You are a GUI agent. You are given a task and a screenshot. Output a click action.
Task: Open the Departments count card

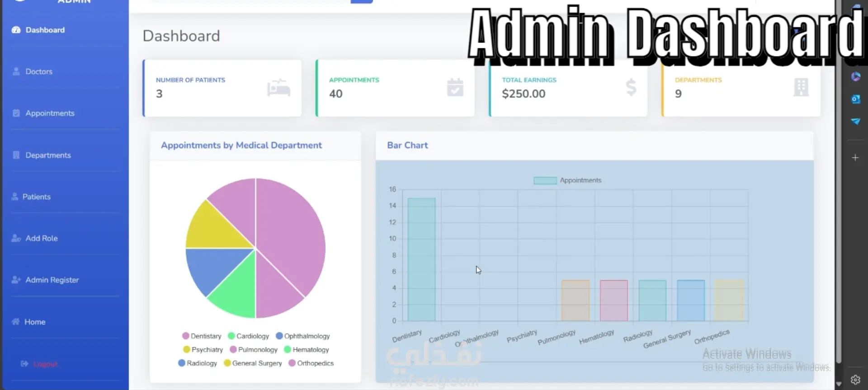tap(741, 88)
